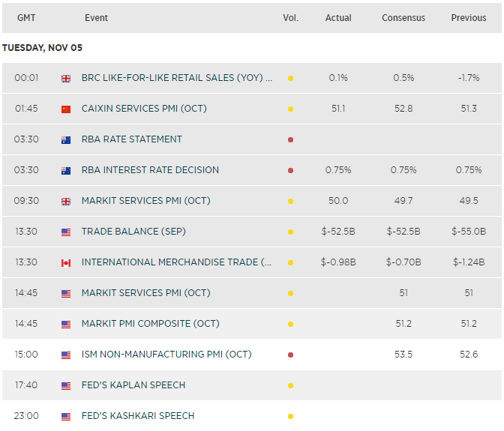Viewport: 504px width, 431px height.
Task: Click China flag next to Caixin Services PMI
Action: (66, 109)
